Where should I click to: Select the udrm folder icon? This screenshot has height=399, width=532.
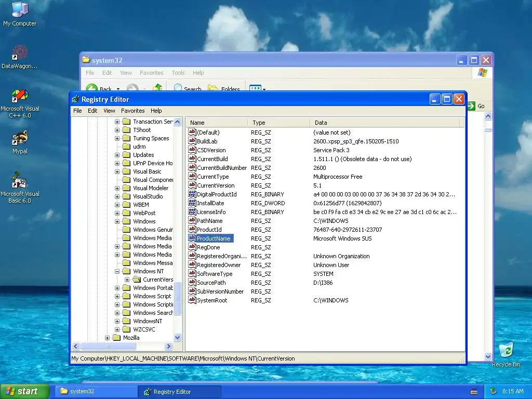[127, 147]
